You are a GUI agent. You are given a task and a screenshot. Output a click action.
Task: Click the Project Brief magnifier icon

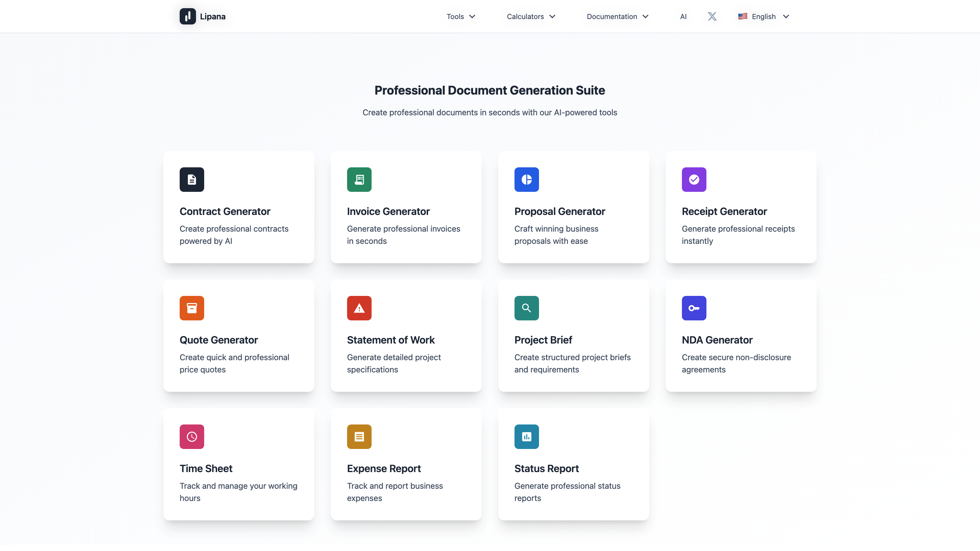tap(526, 308)
